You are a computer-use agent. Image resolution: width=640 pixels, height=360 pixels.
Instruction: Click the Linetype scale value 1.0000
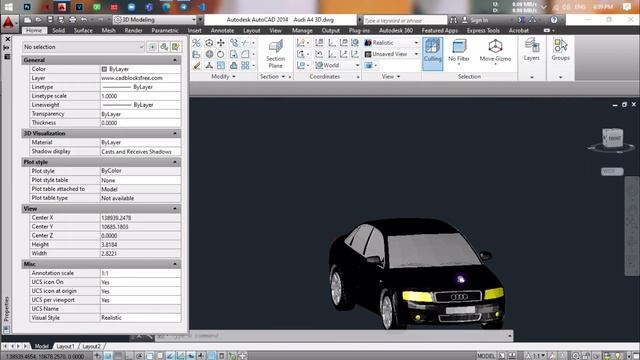140,96
